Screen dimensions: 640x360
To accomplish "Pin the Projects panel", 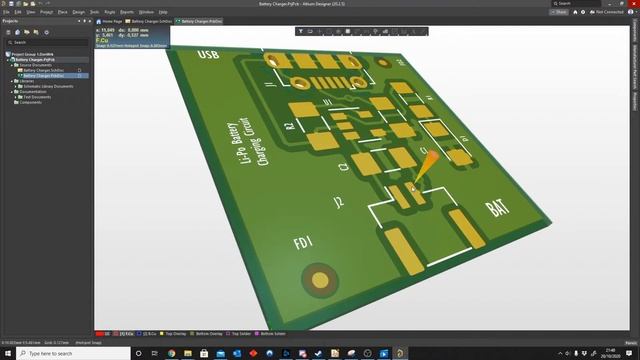I will [x=84, y=21].
